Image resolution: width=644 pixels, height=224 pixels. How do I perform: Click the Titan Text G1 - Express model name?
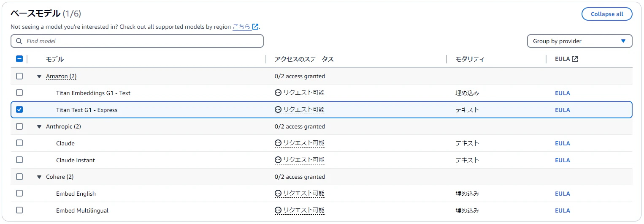coord(87,110)
